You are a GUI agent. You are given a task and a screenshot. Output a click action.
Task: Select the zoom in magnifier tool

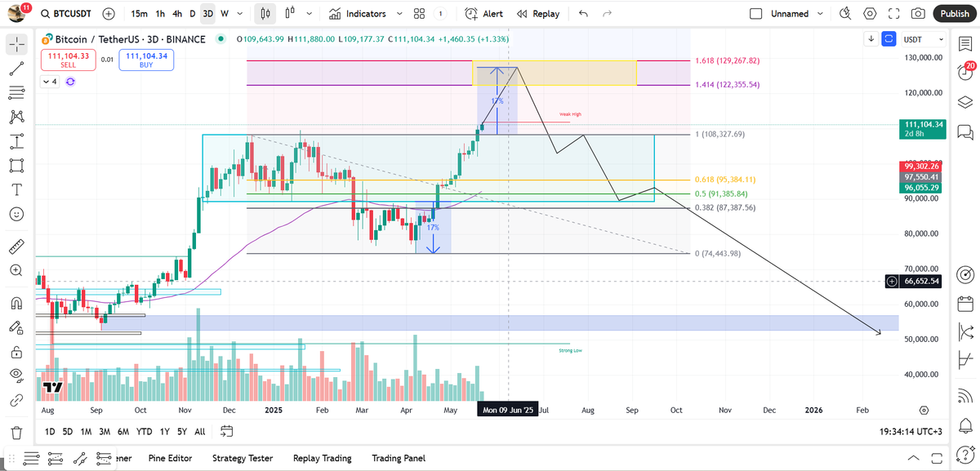pos(16,269)
